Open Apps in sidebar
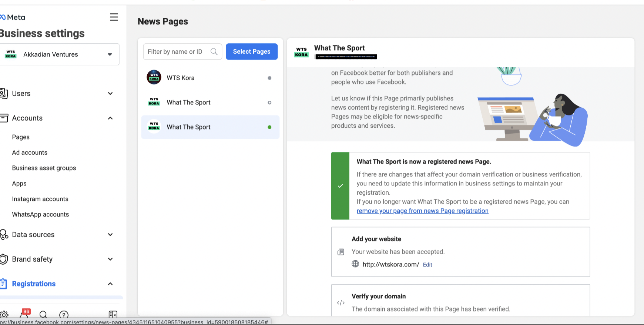644x325 pixels. [x=19, y=184]
